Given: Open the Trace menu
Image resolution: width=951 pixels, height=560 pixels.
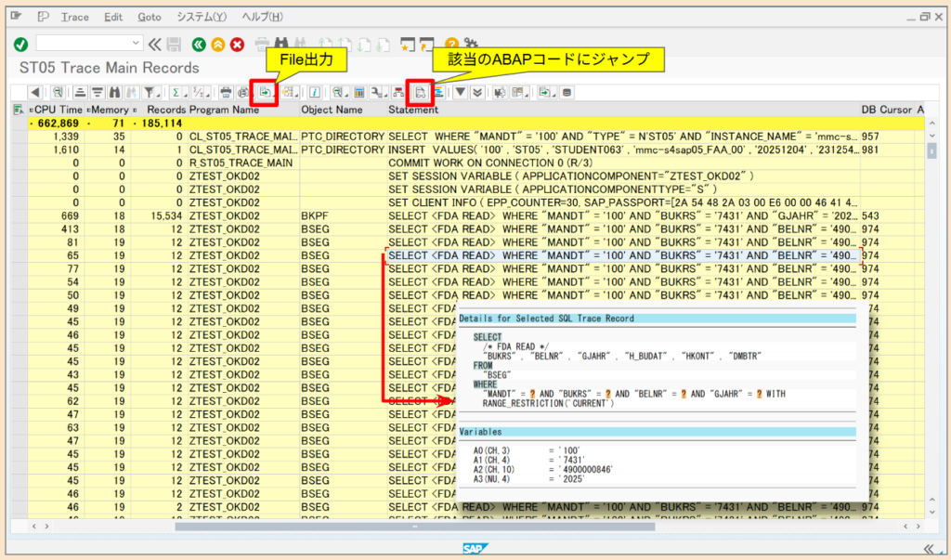Looking at the screenshot, I should (x=74, y=16).
